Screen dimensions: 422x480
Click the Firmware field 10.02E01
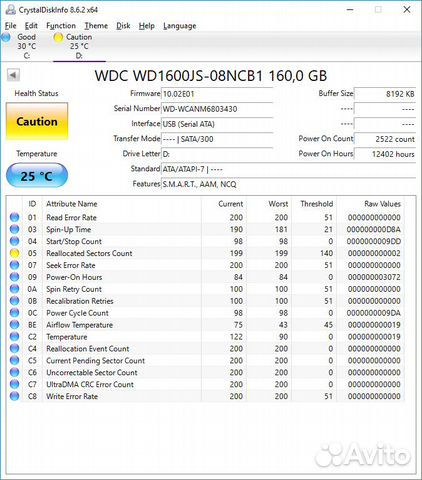coord(217,94)
